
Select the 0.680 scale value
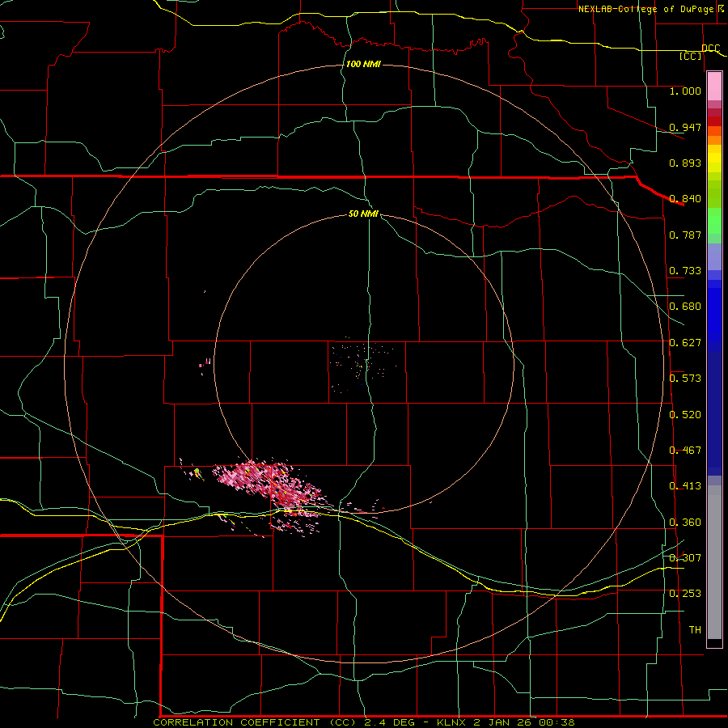click(685, 307)
